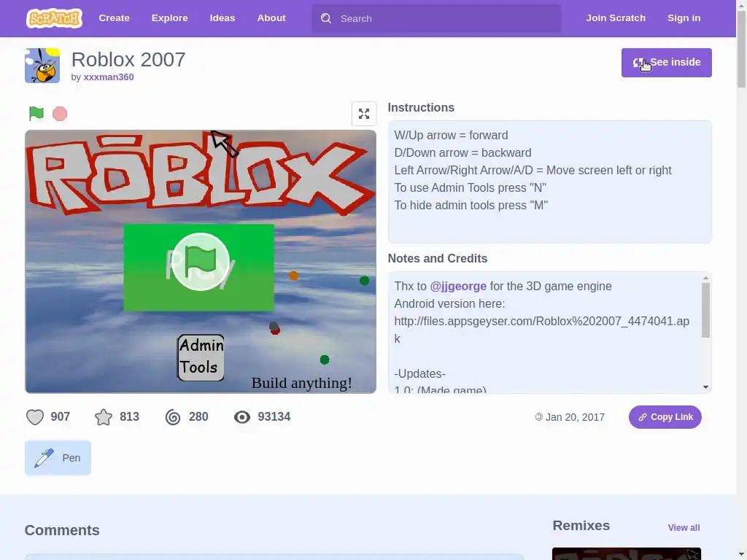Click the '280' remix count

click(198, 416)
